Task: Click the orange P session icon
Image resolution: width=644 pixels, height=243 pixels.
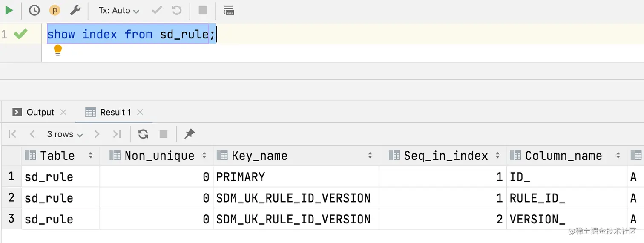Action: 55,10
